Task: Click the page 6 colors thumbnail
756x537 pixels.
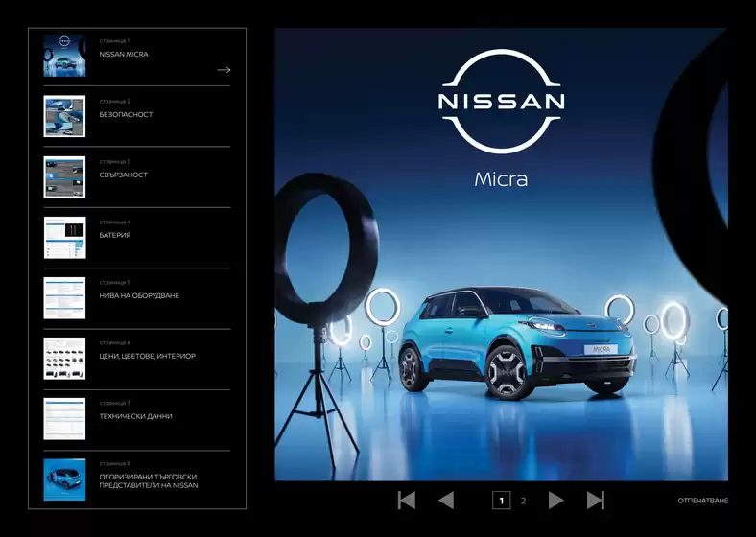Action: (x=64, y=358)
